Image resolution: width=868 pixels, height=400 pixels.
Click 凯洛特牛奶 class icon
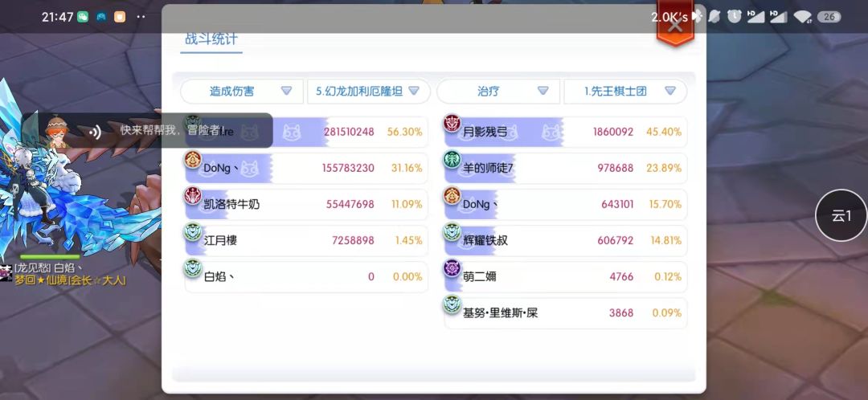[193, 196]
